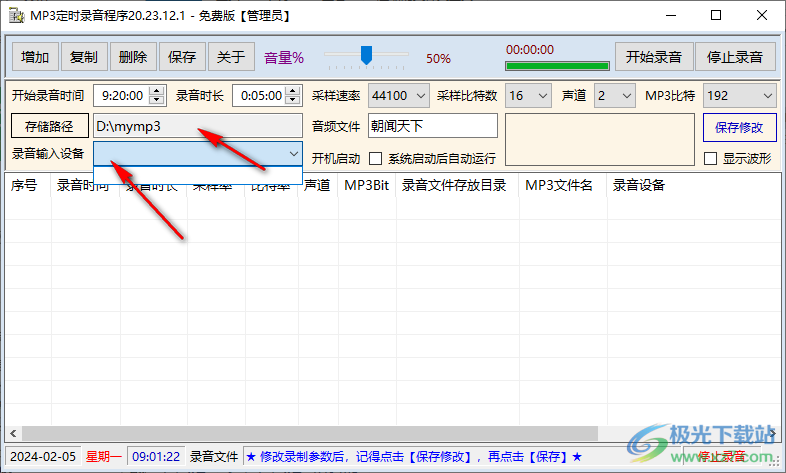Click the app icon in title bar

click(x=17, y=16)
